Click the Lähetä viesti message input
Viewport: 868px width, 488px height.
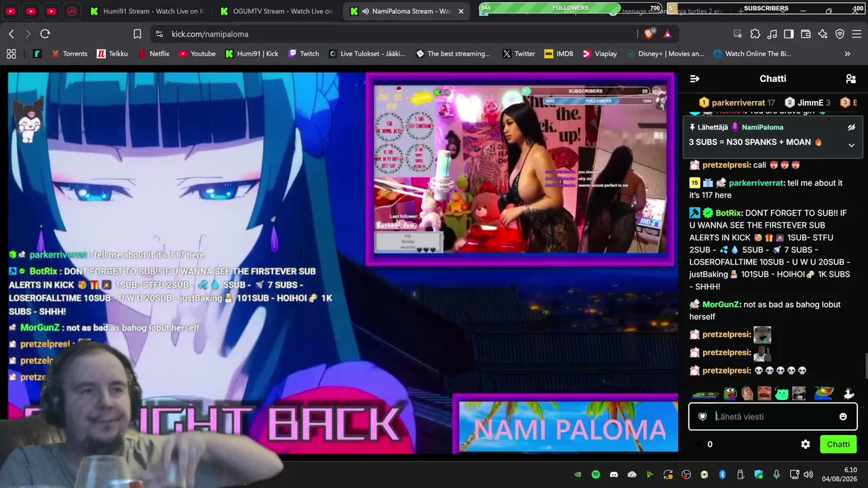(x=773, y=417)
